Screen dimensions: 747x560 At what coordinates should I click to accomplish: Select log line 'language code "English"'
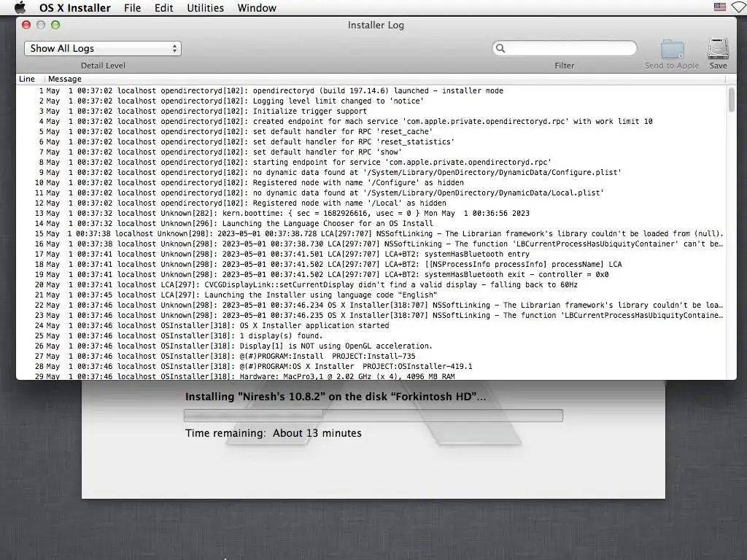coord(371,295)
